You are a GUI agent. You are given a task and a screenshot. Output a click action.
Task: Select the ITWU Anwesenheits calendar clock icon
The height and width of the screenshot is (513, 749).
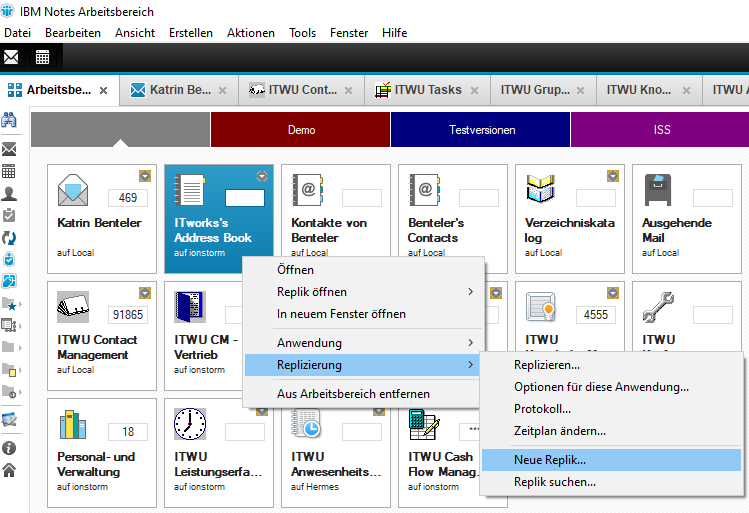(306, 424)
